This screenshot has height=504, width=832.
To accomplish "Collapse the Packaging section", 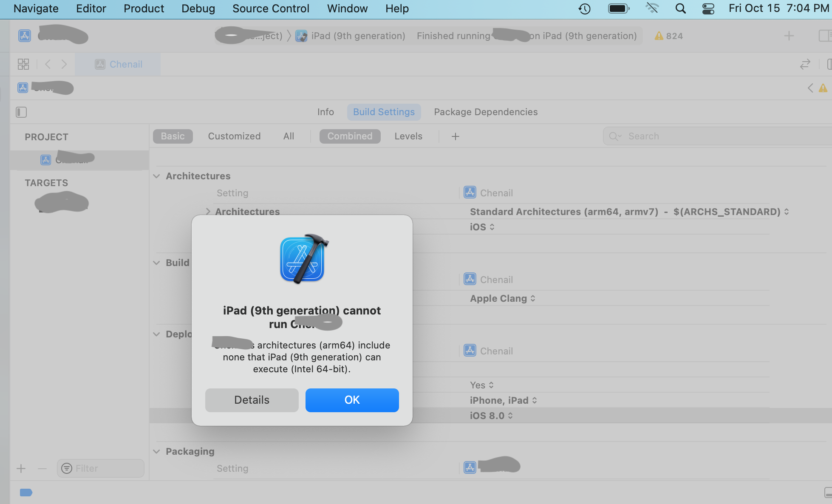I will (x=156, y=451).
